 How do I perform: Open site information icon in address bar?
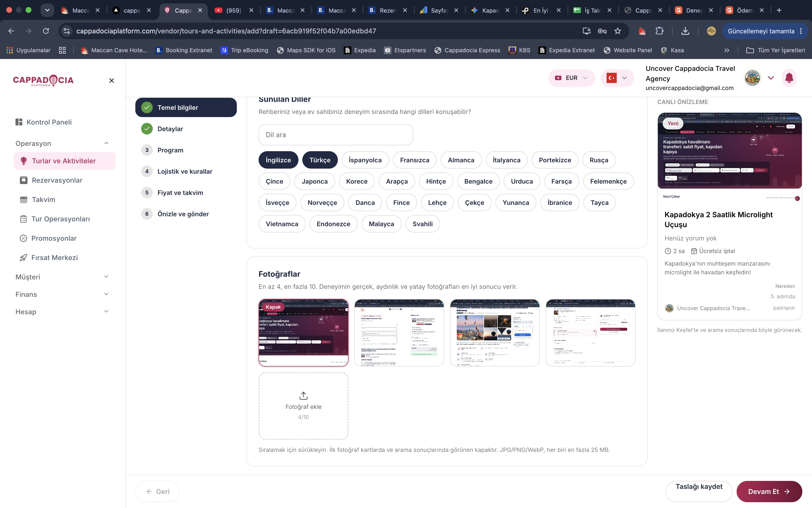click(67, 31)
